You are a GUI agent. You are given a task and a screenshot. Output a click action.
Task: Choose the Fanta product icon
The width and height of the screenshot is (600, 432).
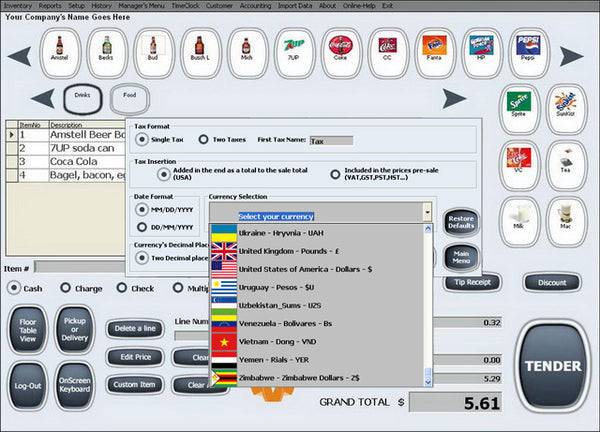[434, 53]
